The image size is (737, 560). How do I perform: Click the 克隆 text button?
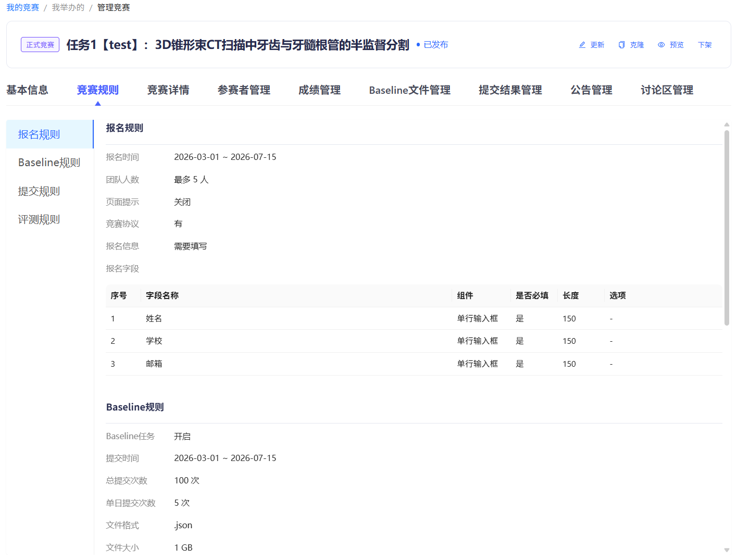pos(637,45)
